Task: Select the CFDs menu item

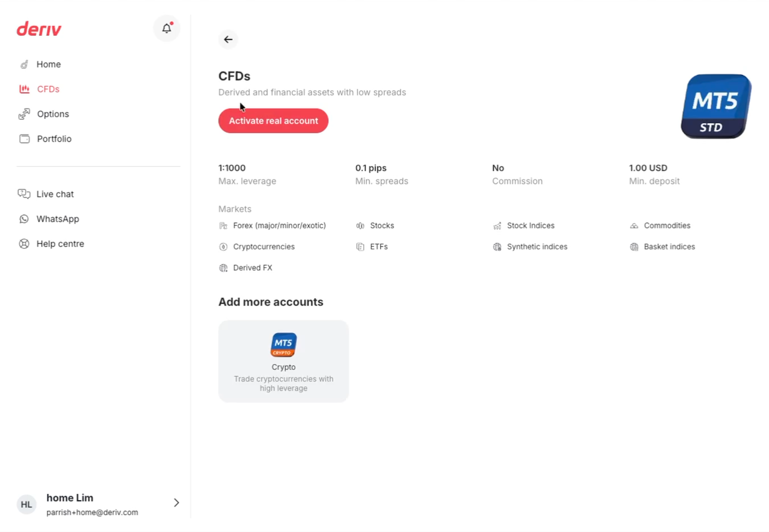Action: tap(48, 89)
